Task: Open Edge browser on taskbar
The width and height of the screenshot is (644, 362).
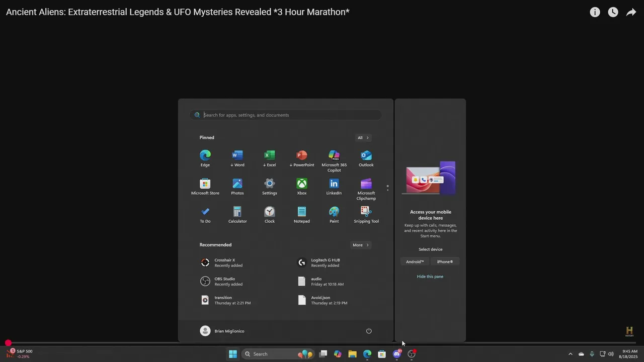Action: tap(367, 354)
